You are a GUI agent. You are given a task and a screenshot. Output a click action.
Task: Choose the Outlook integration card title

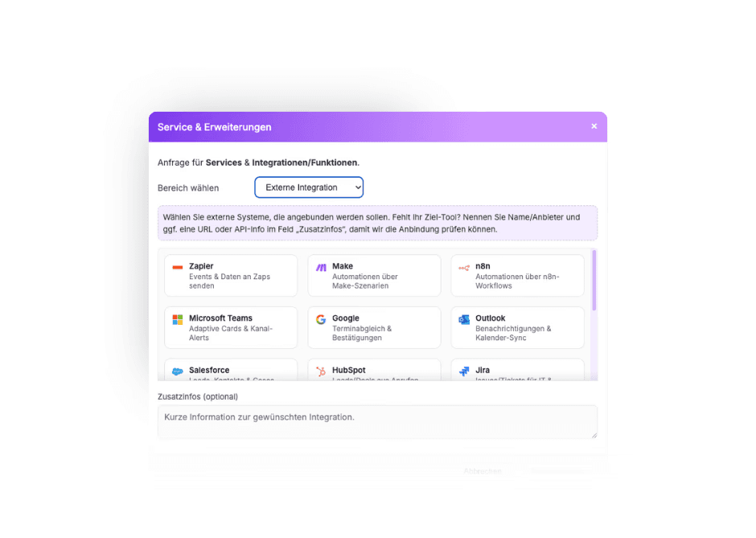(x=490, y=318)
